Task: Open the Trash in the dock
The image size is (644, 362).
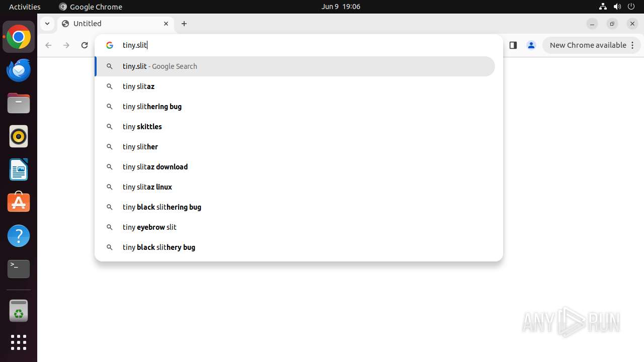Action: click(x=19, y=310)
